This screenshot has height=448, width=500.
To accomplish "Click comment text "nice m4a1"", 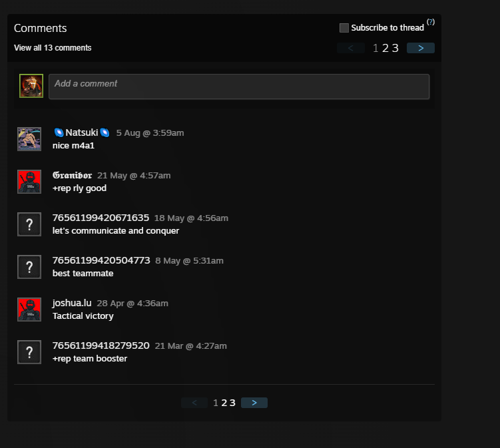I will 73,146.
